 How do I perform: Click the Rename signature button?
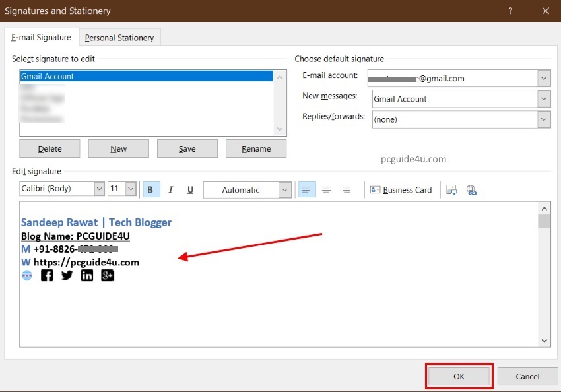[256, 148]
